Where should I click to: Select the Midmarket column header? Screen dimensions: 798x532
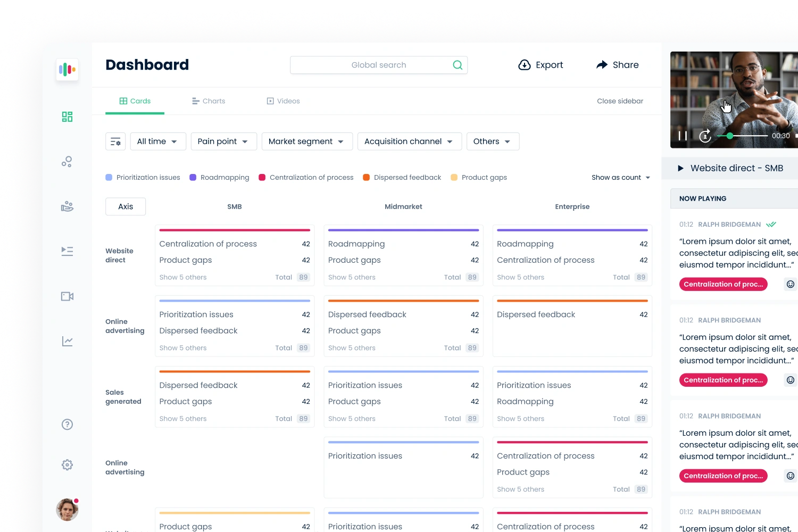click(403, 206)
